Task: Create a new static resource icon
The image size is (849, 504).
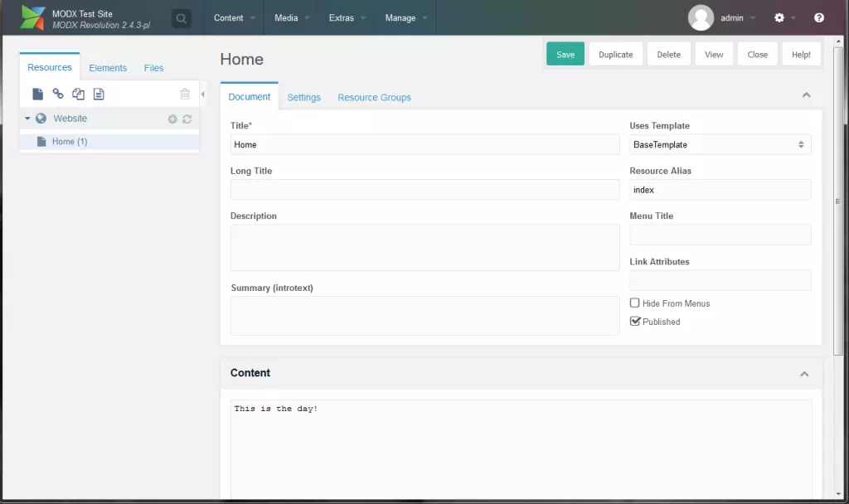Action: pos(99,94)
